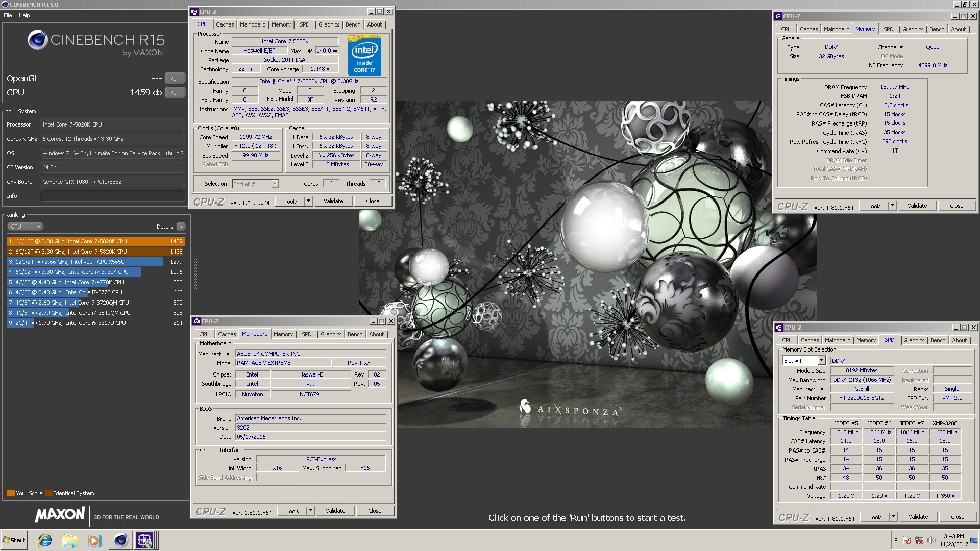Click the brown Identical System legend swatch
Image resolution: width=980 pixels, height=551 pixels.
pyautogui.click(x=48, y=493)
